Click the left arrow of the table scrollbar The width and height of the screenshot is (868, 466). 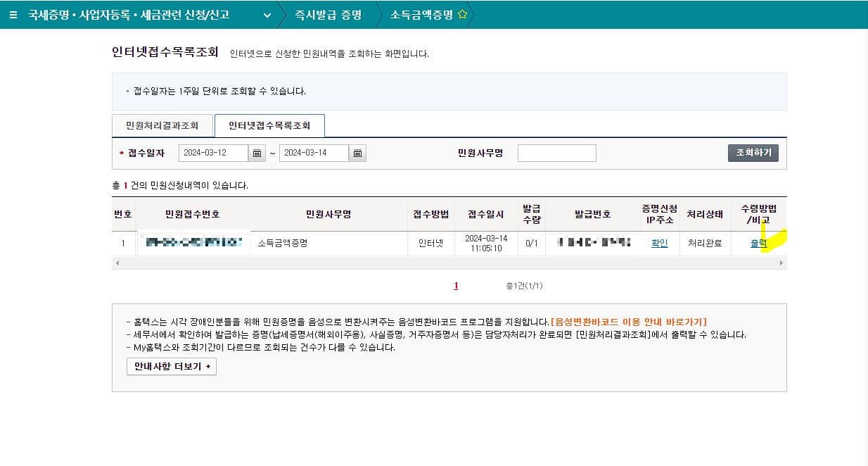click(x=118, y=263)
